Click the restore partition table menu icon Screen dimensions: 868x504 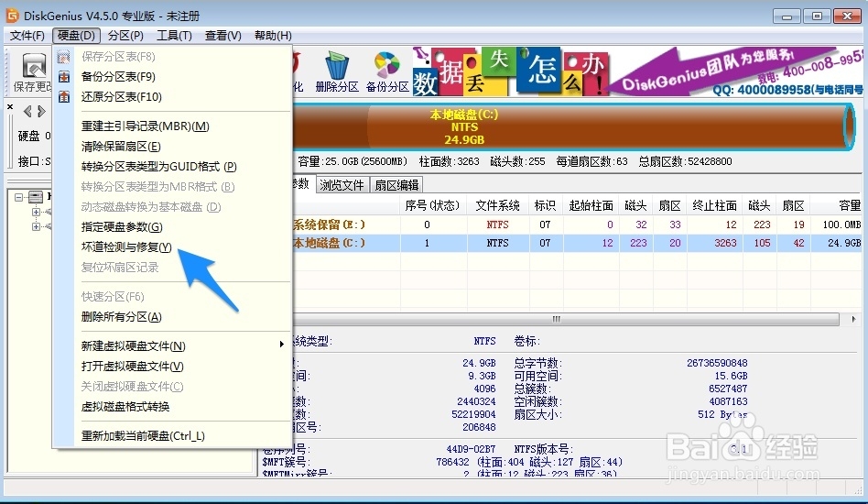pos(64,97)
